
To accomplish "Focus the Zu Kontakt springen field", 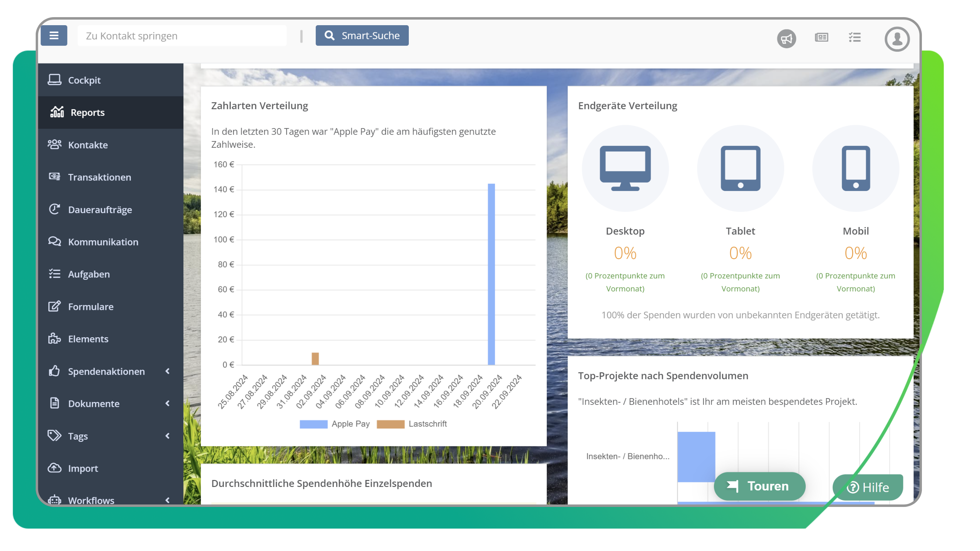I will click(x=182, y=36).
